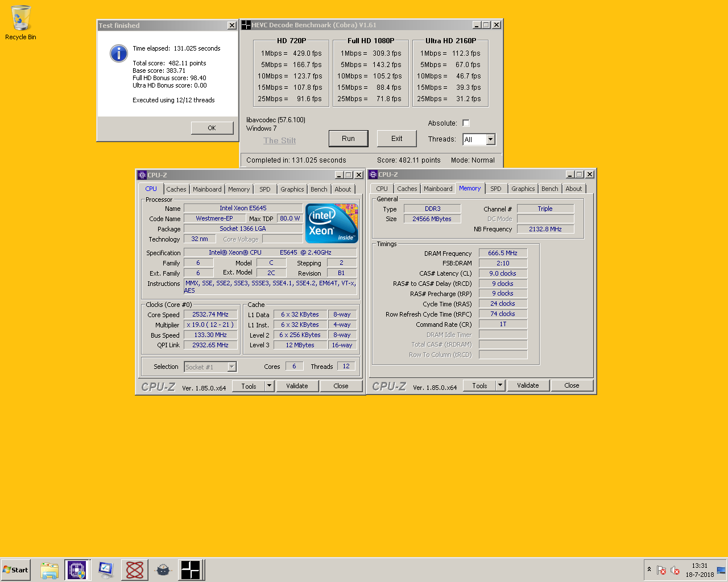
Task: Switch to Bench tab in right CPU-Z
Action: (x=550, y=189)
